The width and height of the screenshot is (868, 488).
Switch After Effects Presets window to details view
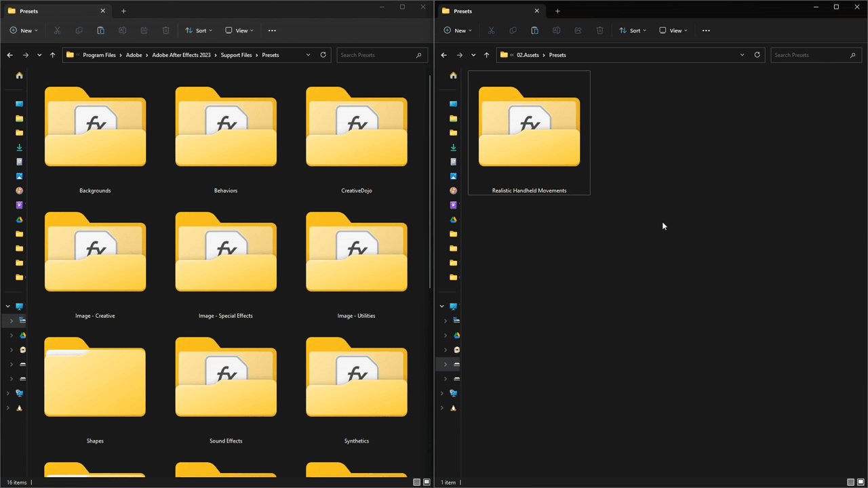[416, 483]
